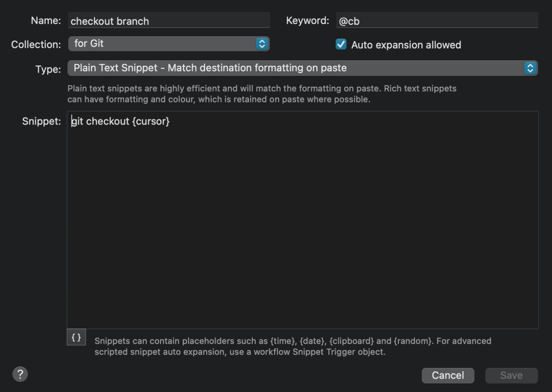Click the "Auto expansion allowed" label text
This screenshot has width=552, height=392.
coord(406,45)
